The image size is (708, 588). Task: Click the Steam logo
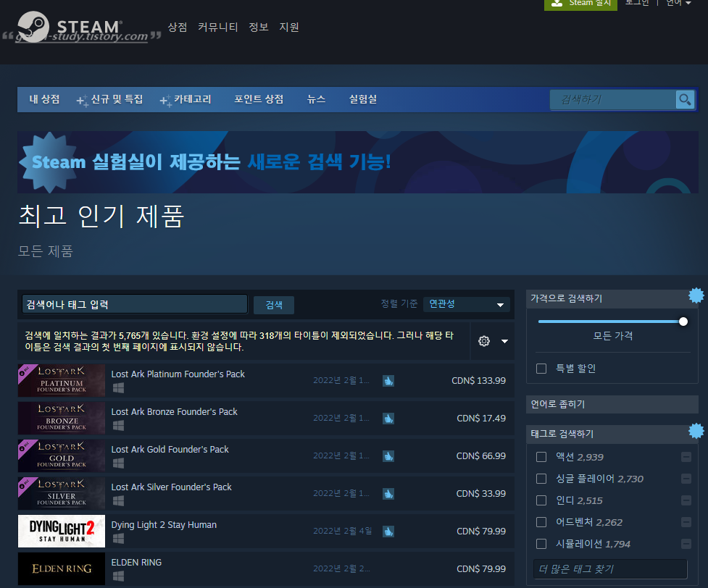tap(70, 27)
